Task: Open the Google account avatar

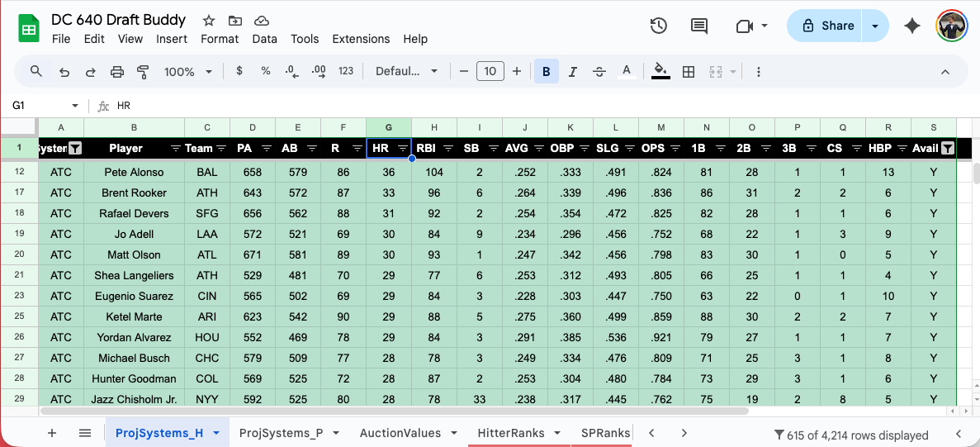Action: coord(952,26)
